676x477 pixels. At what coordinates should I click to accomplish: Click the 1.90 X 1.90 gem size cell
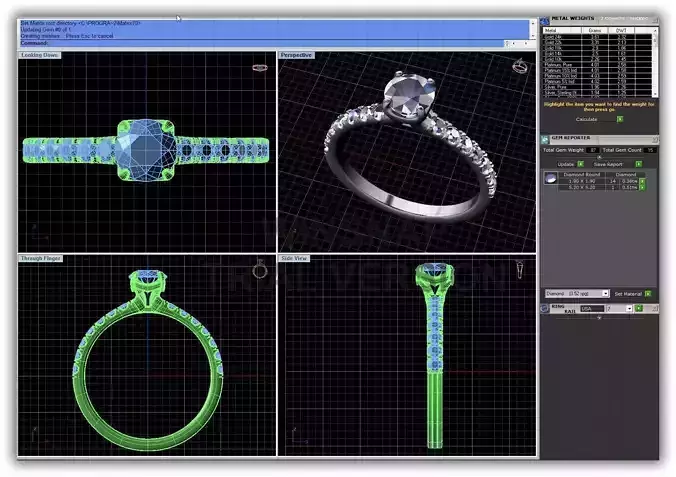pos(582,182)
